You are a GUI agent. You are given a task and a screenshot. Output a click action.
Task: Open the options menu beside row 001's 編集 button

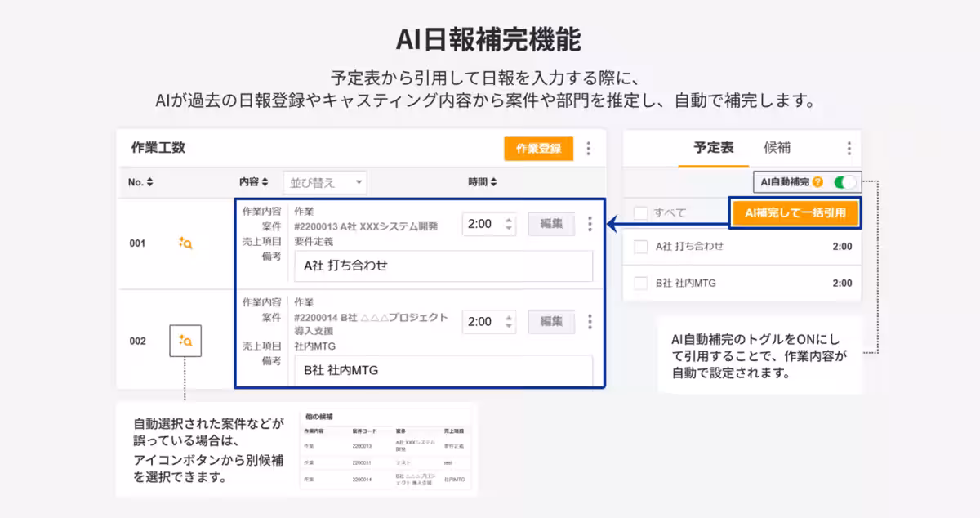589,226
